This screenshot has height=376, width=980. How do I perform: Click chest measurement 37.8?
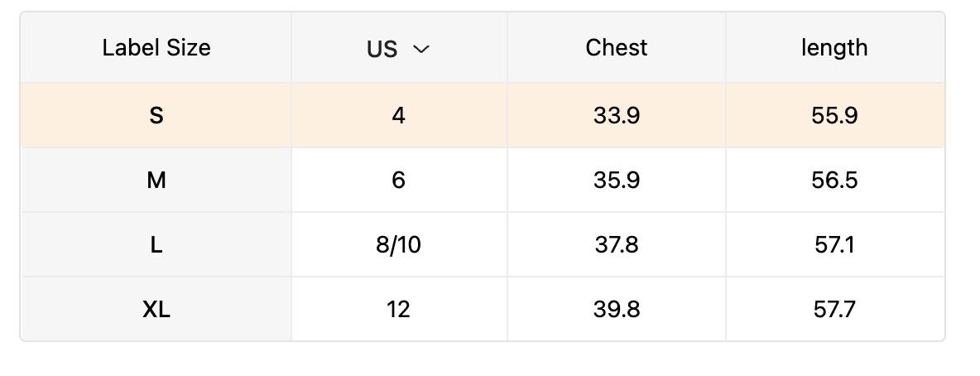click(x=616, y=245)
